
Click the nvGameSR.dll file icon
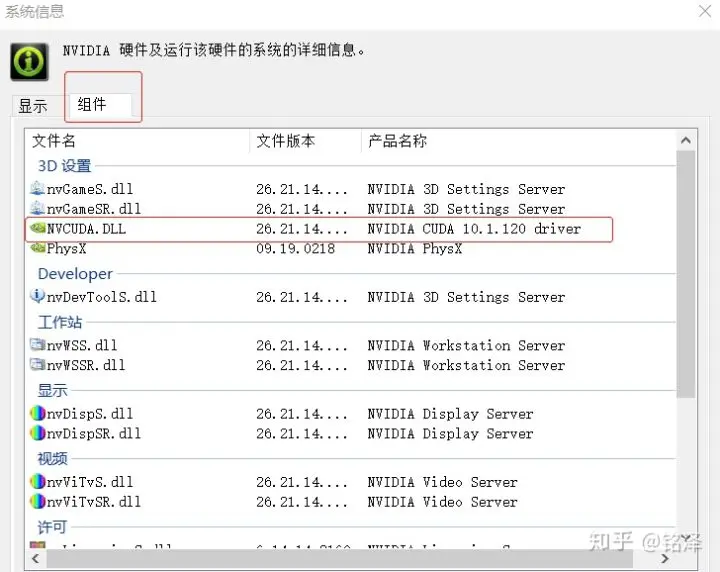(37, 208)
